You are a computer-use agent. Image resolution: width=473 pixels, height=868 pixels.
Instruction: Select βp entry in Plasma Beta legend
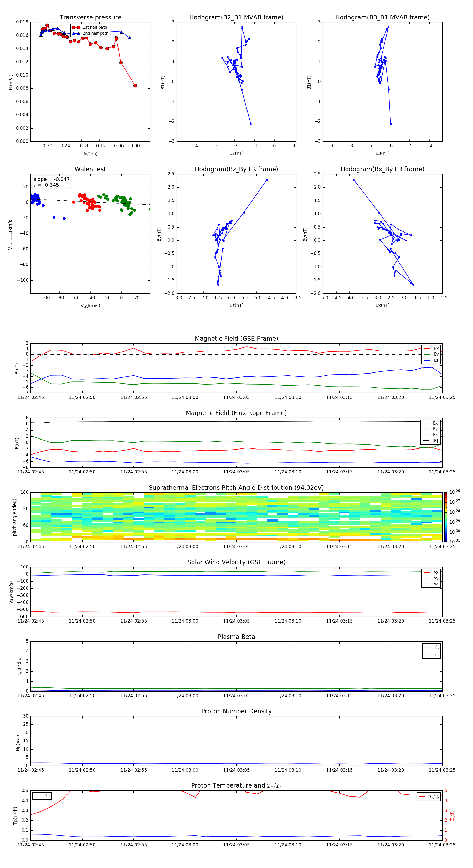(431, 647)
